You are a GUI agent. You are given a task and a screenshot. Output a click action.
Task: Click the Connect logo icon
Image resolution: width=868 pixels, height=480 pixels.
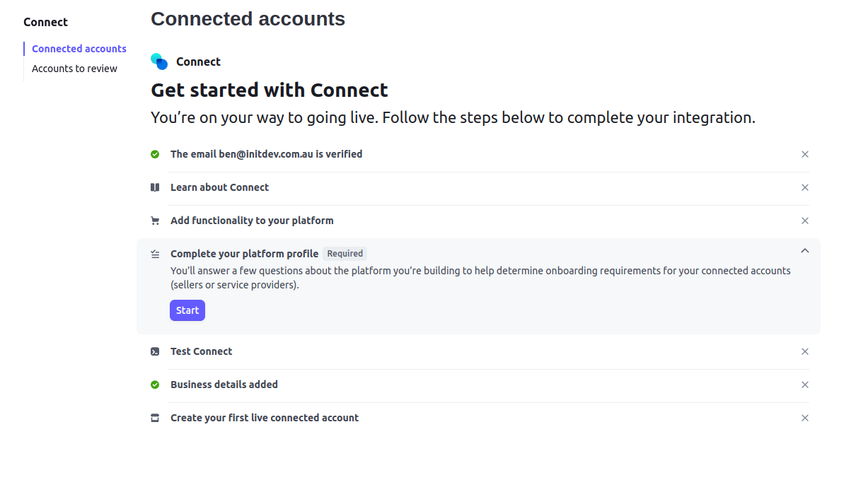[x=158, y=62]
